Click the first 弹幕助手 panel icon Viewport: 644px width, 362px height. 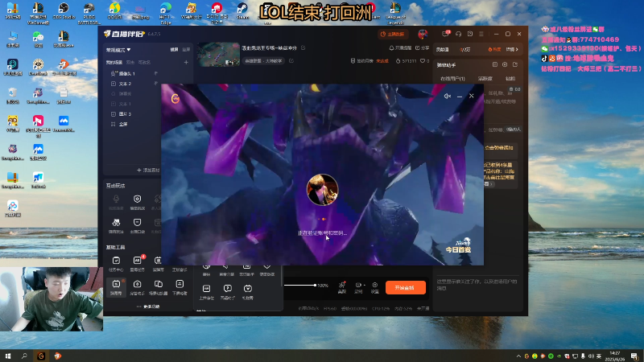[495, 65]
